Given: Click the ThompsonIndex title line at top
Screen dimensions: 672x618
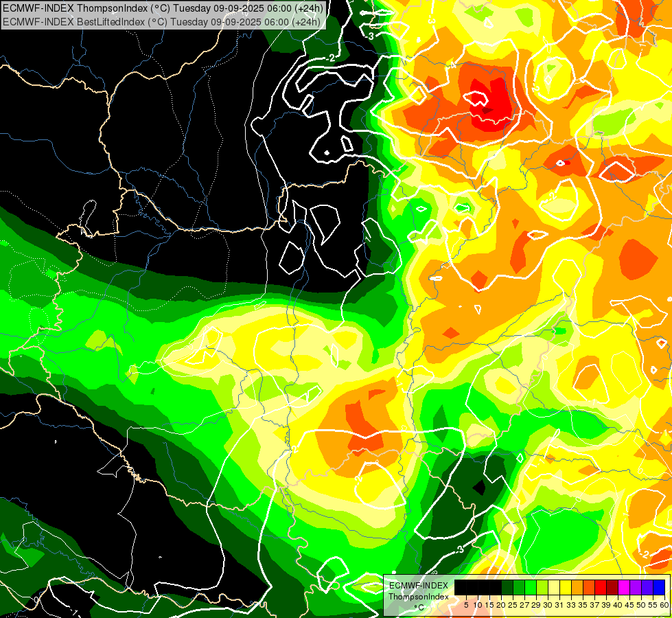Looking at the screenshot, I should (x=163, y=8).
